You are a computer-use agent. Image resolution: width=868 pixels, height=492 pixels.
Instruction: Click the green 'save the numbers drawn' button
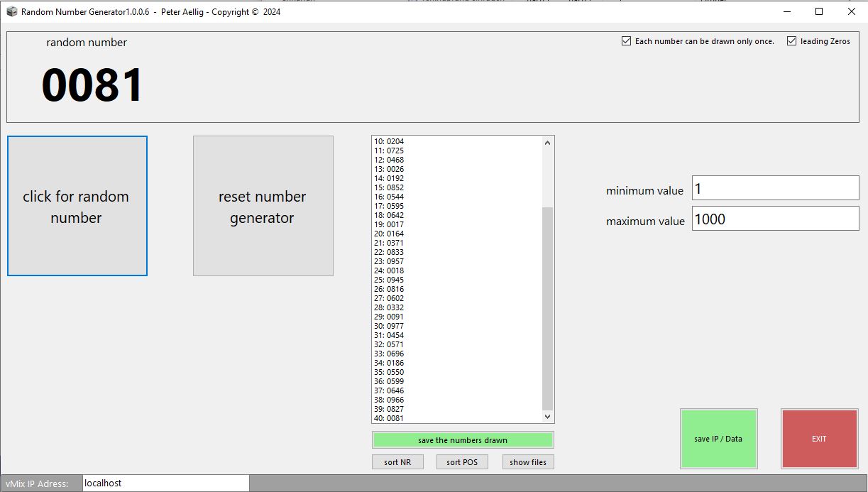pos(463,440)
